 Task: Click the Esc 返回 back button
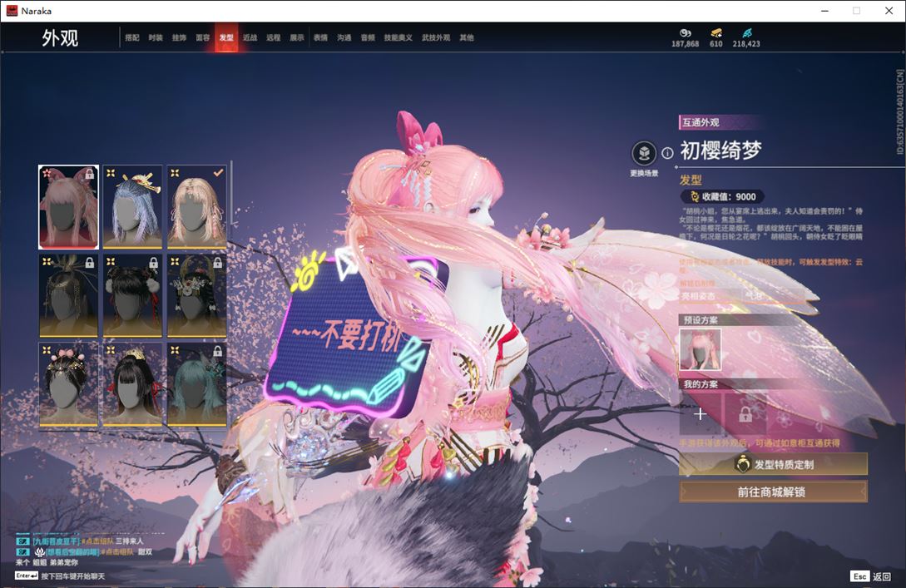871,576
